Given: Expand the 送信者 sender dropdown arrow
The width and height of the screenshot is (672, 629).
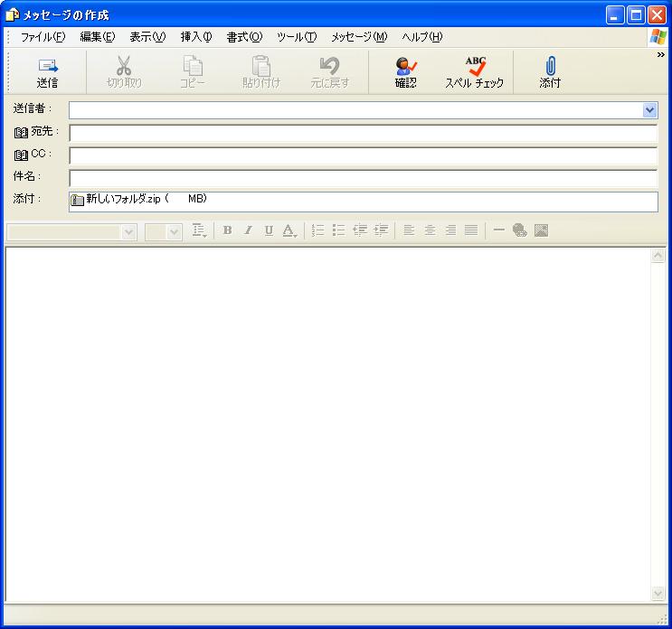Looking at the screenshot, I should tap(649, 110).
